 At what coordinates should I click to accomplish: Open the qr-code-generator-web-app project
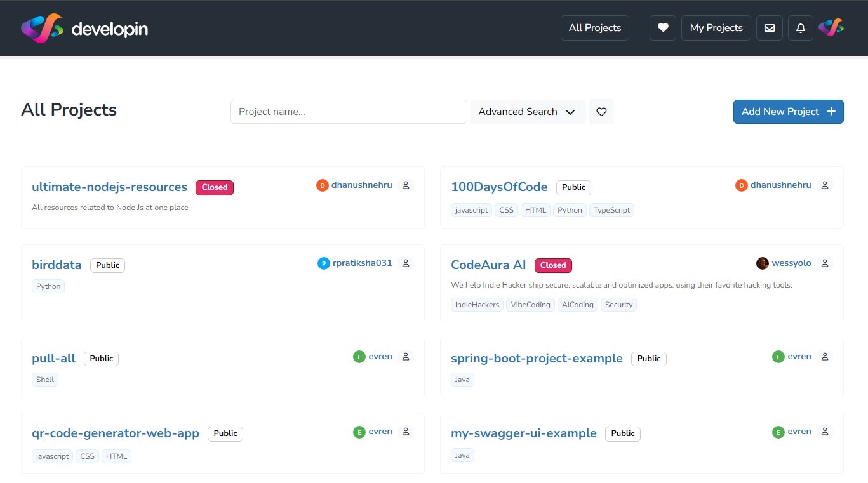(116, 433)
